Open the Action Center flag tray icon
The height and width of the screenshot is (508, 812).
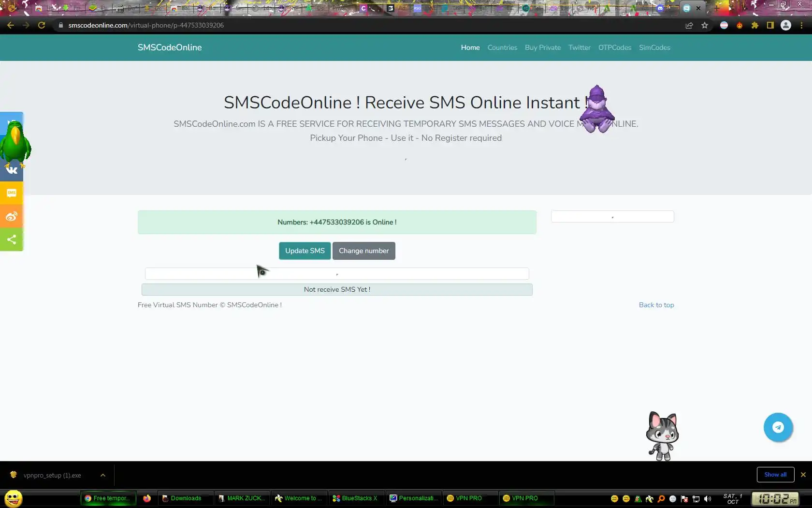(684, 499)
